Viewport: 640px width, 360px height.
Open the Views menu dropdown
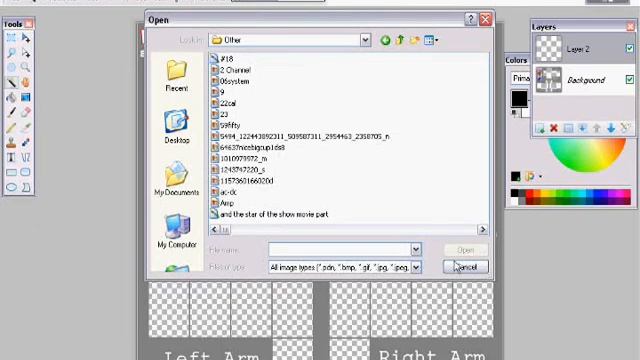click(x=431, y=40)
